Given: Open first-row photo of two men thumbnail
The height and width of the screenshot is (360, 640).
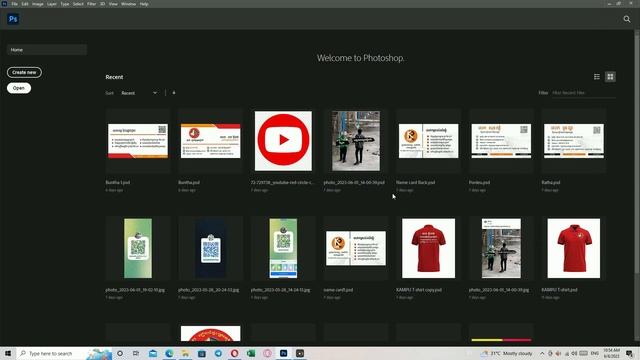Looking at the screenshot, I should point(356,141).
